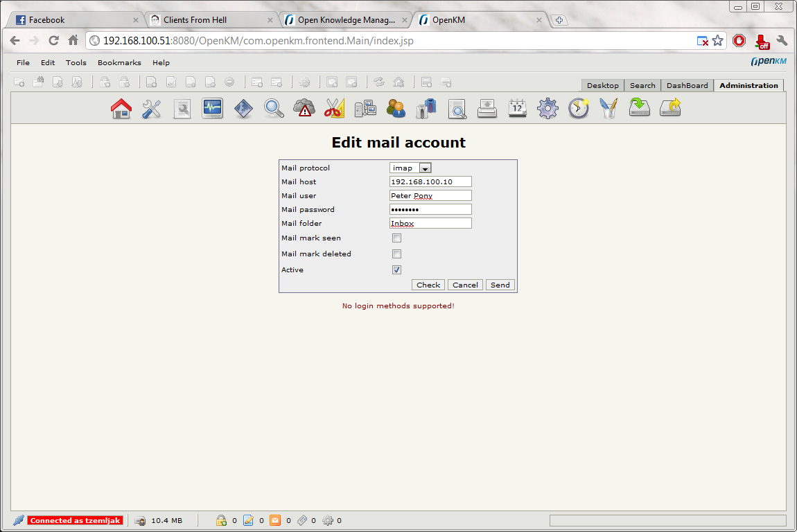Click the scissors and ruler icon
Viewport: 797px width, 532px height.
334,108
